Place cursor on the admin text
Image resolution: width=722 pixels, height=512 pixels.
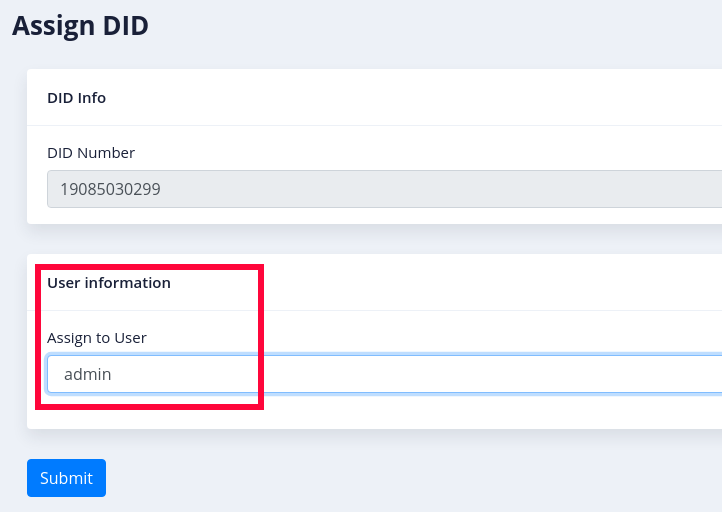tap(87, 374)
